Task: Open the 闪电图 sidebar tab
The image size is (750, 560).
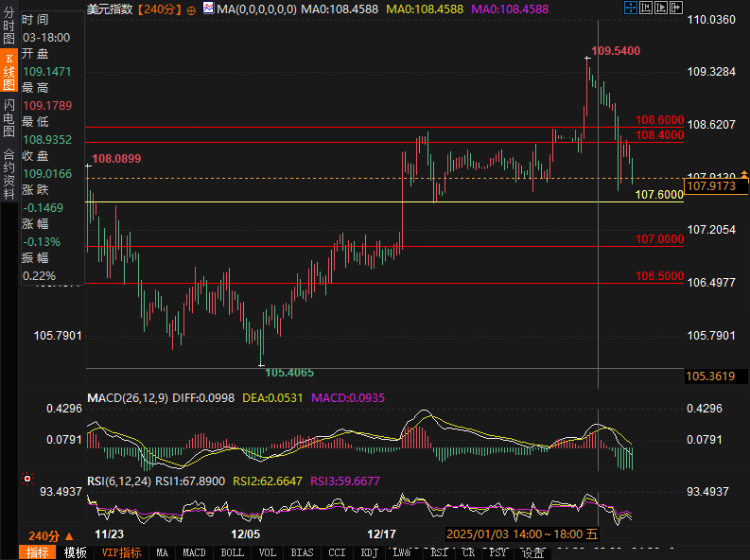Action: click(9, 119)
